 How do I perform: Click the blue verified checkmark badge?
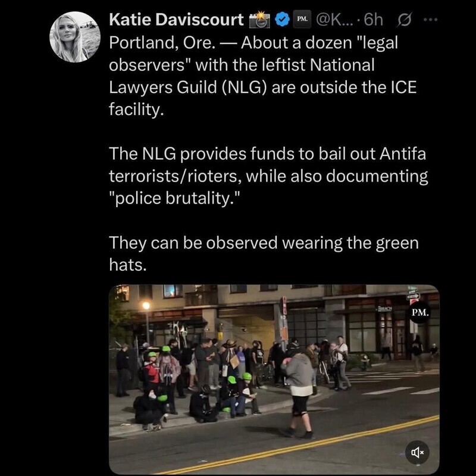(282, 20)
